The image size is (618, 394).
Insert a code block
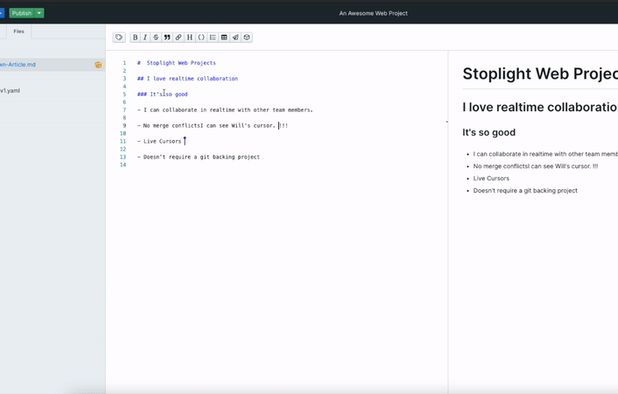tap(201, 37)
